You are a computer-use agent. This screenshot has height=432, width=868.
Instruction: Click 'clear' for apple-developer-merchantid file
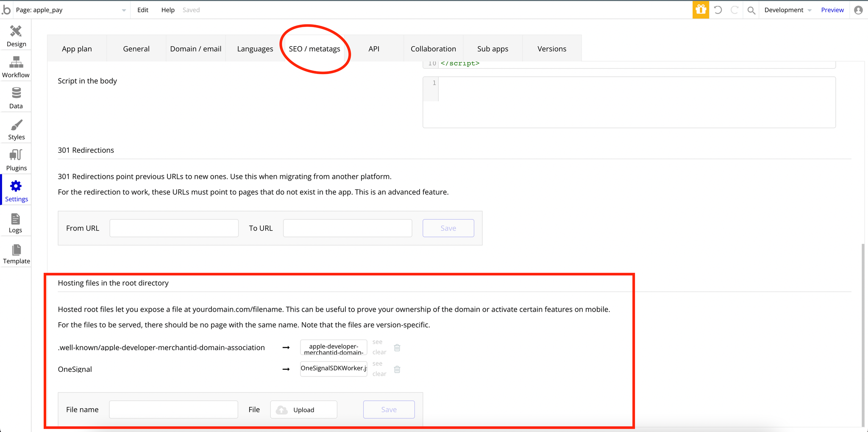pyautogui.click(x=379, y=352)
